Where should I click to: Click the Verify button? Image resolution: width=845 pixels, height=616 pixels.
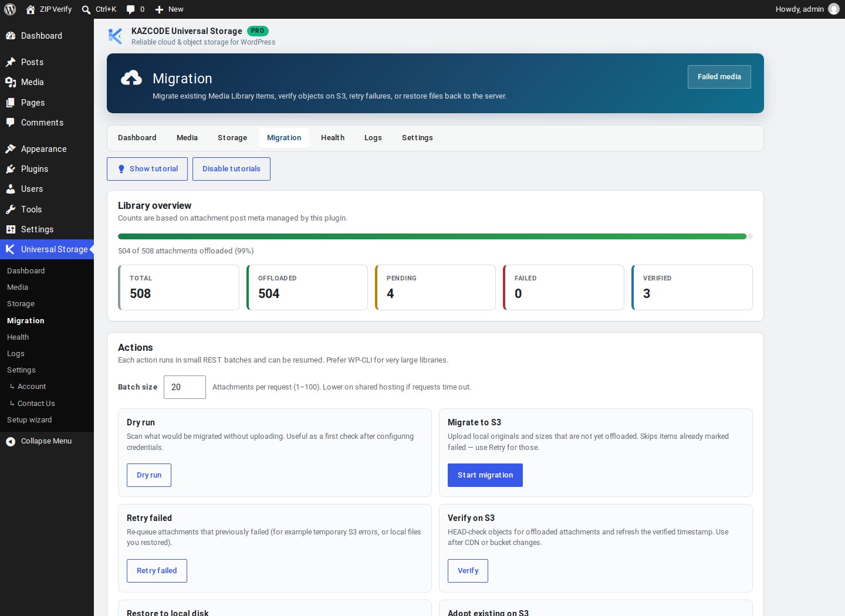pos(468,571)
